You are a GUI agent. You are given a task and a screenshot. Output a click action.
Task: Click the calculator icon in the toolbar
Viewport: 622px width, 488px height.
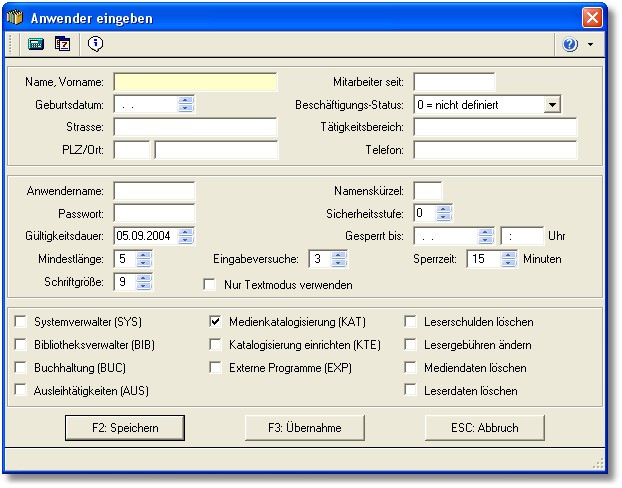click(36, 44)
